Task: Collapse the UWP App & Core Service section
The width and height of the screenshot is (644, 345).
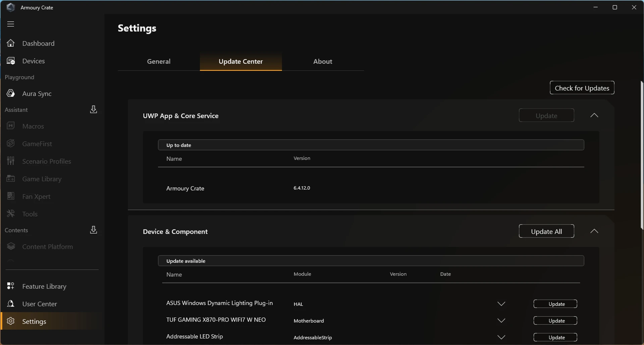Action: coord(594,115)
